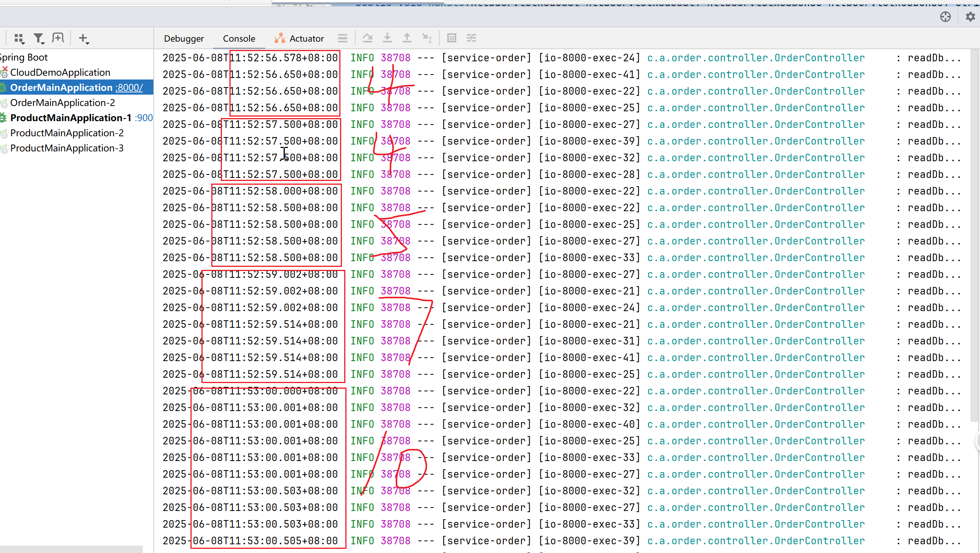980x553 pixels.
Task: Select OrderMainApplication-2 run configuration
Action: [62, 103]
